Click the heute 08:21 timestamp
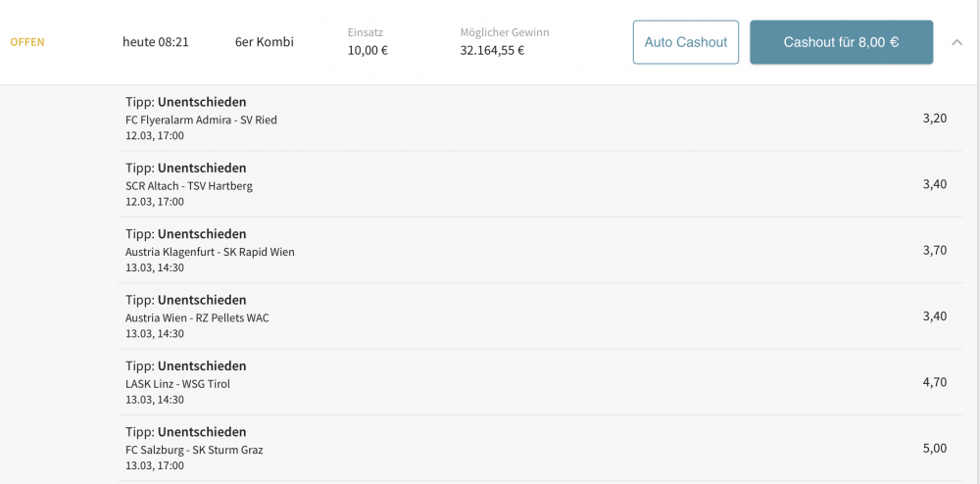The height and width of the screenshot is (484, 980). tap(156, 42)
